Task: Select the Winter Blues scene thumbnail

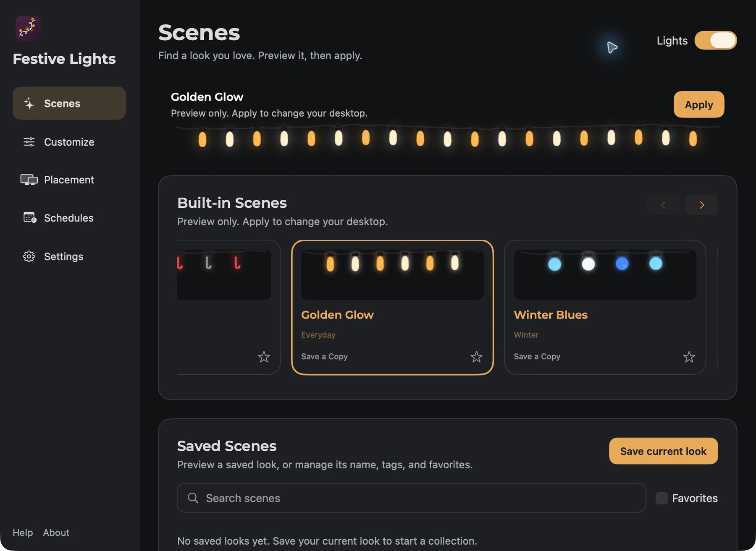Action: pos(605,274)
